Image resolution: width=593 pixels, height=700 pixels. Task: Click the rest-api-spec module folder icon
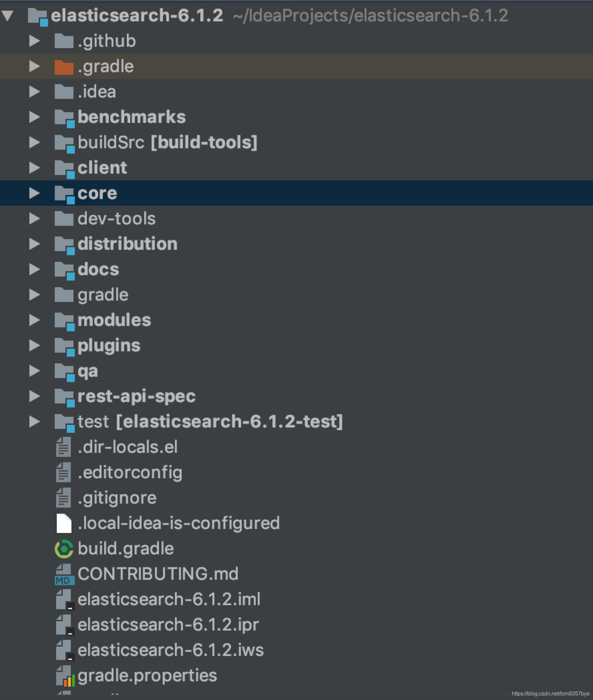[64, 398]
